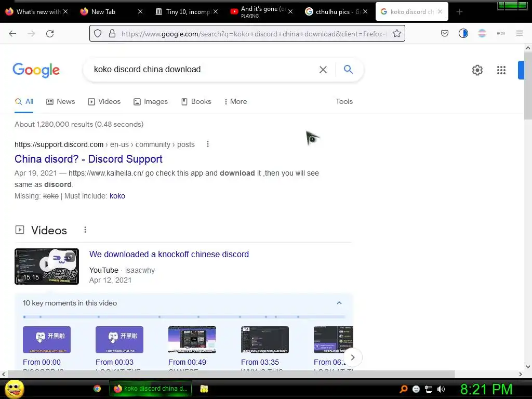Click in the Google search input field
Image resolution: width=532 pixels, height=399 pixels.
pyautogui.click(x=204, y=70)
